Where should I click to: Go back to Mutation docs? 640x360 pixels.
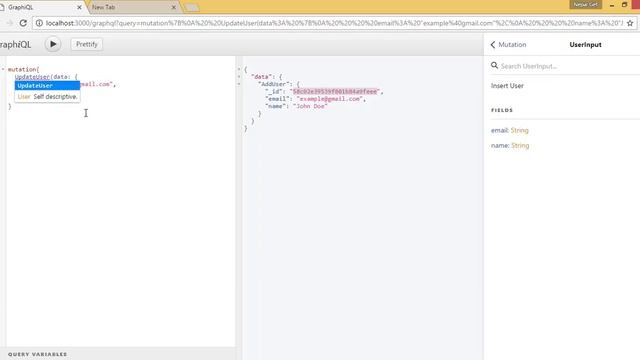pyautogui.click(x=508, y=44)
